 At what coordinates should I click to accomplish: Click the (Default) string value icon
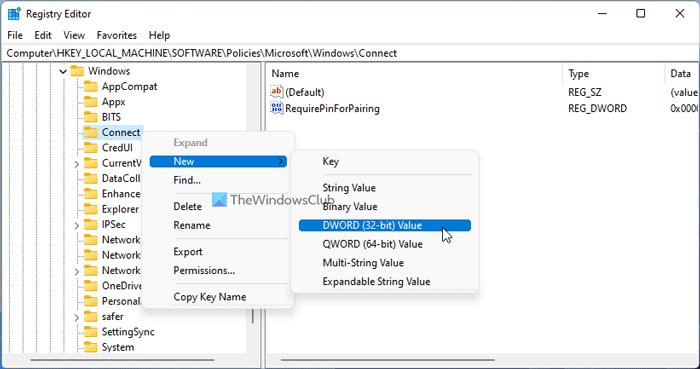[277, 92]
